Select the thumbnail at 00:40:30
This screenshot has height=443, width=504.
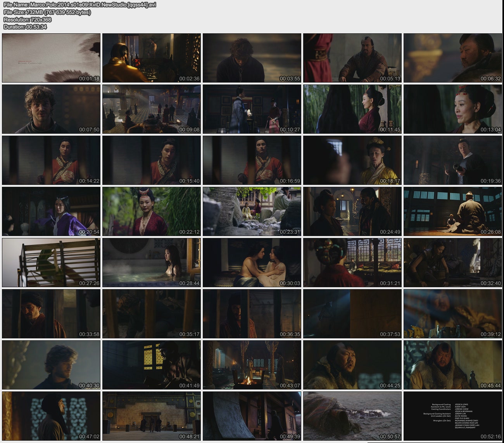click(51, 365)
